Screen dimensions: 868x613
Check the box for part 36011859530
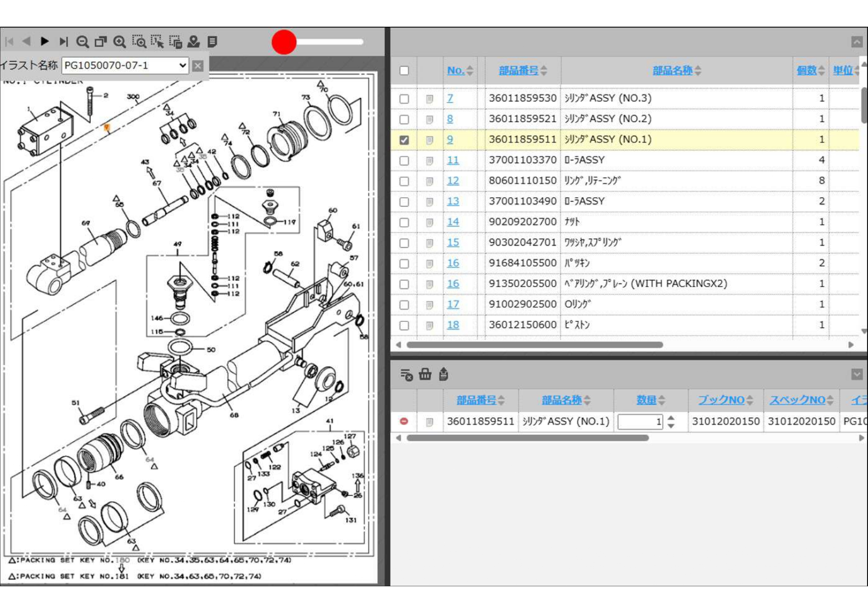(404, 99)
